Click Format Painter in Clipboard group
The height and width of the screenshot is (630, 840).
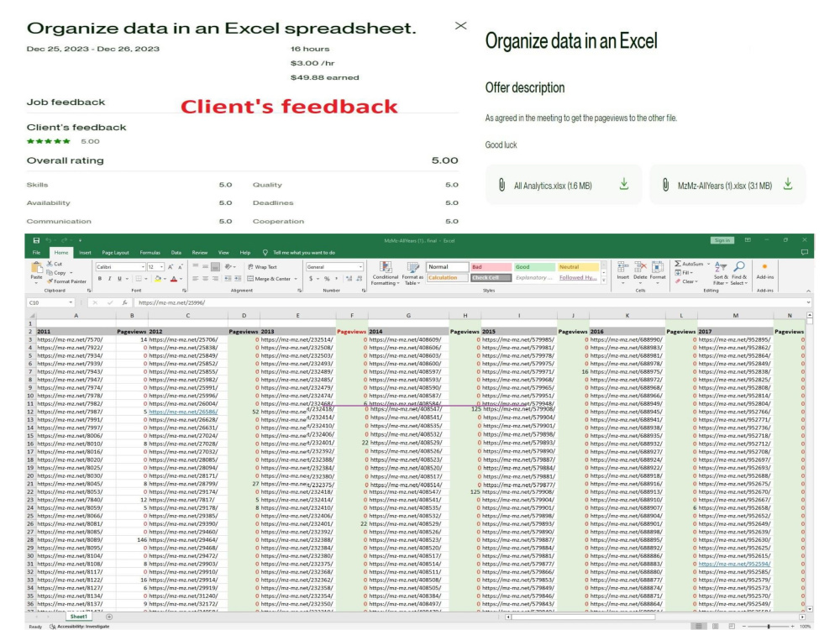point(66,281)
